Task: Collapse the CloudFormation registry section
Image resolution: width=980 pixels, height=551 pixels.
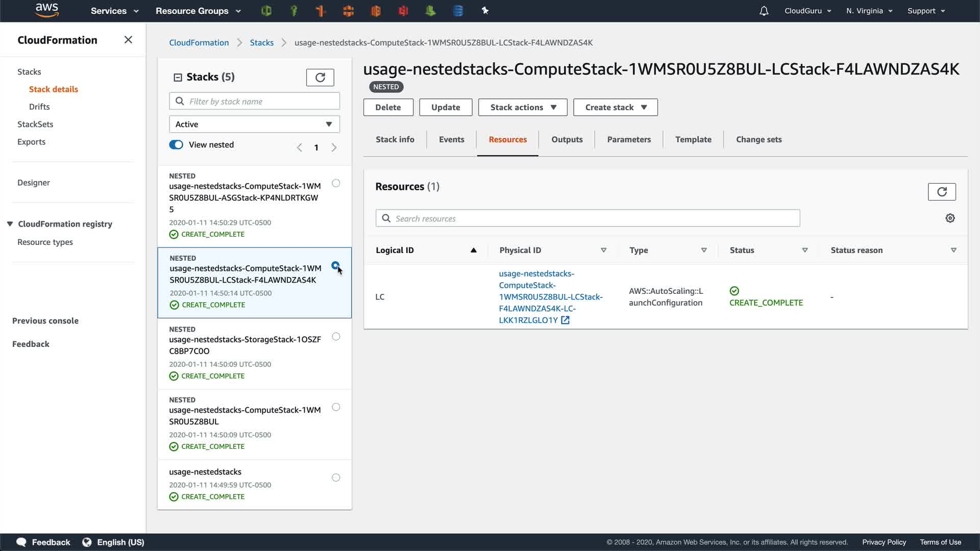Action: [x=10, y=224]
